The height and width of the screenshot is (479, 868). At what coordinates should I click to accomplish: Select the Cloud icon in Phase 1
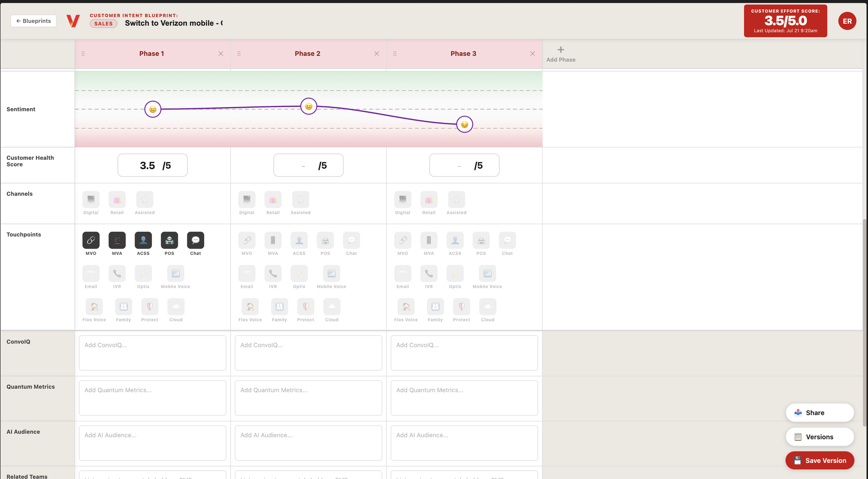(x=176, y=307)
